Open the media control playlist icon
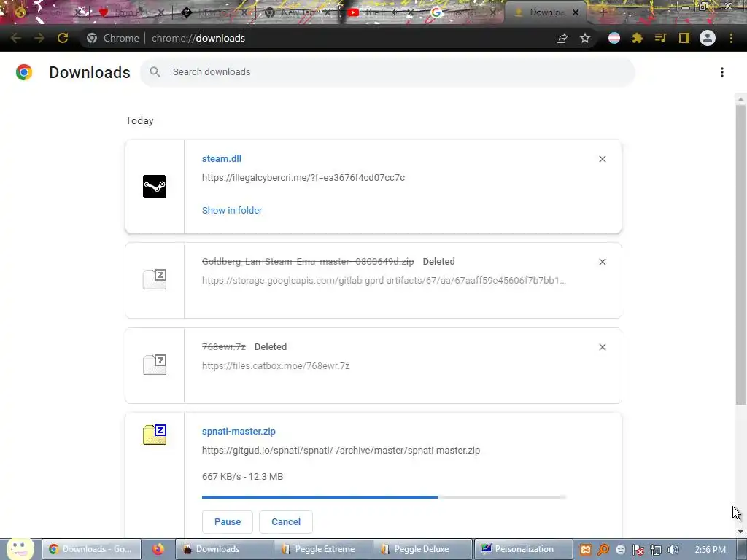The height and width of the screenshot is (560, 747). tap(660, 38)
